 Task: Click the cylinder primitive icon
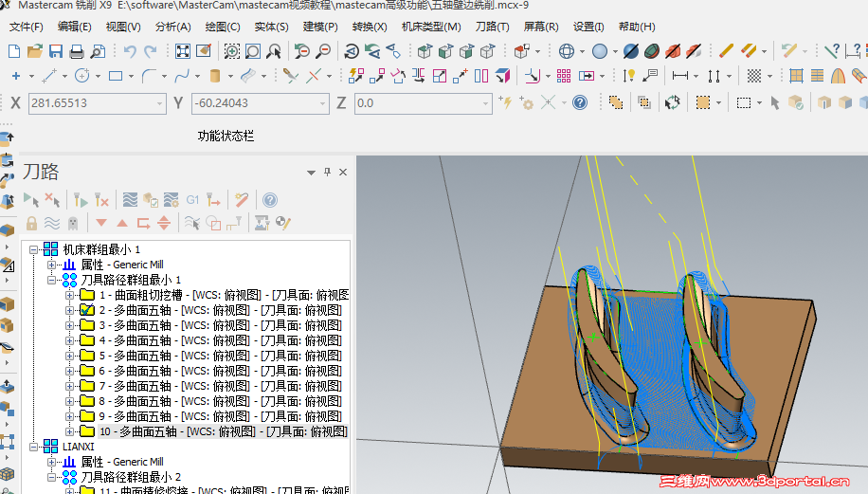click(x=215, y=76)
